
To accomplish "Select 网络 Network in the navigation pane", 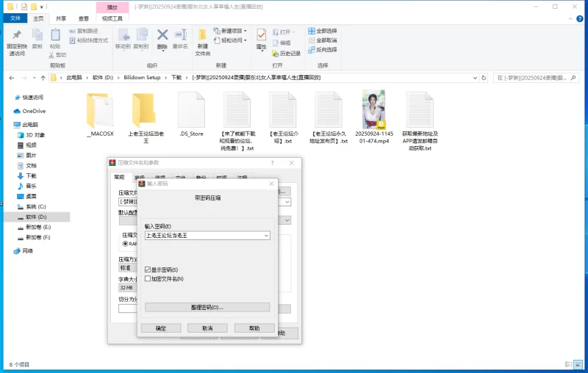I will 24,250.
